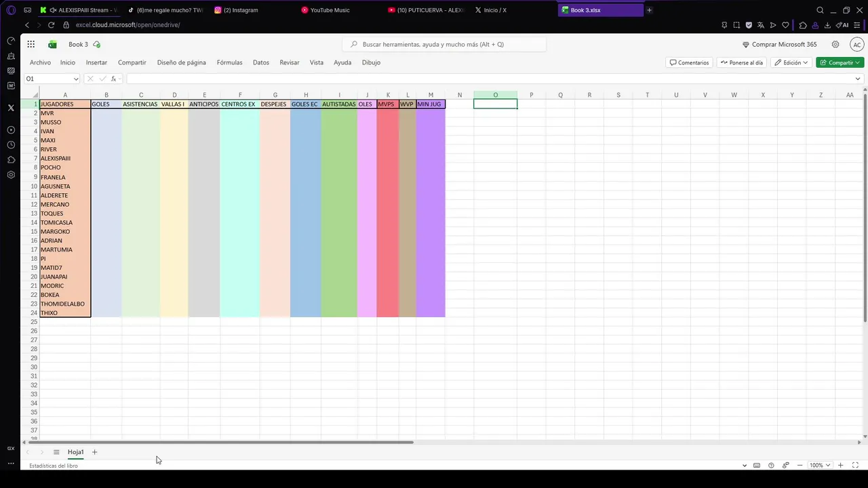This screenshot has height=488, width=868.
Task: Select the MVPS red header cell
Action: point(388,104)
